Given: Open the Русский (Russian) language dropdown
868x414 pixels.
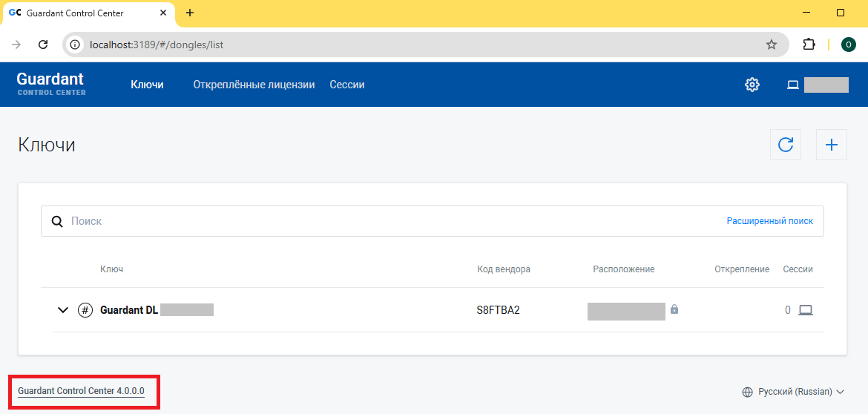Looking at the screenshot, I should (794, 392).
